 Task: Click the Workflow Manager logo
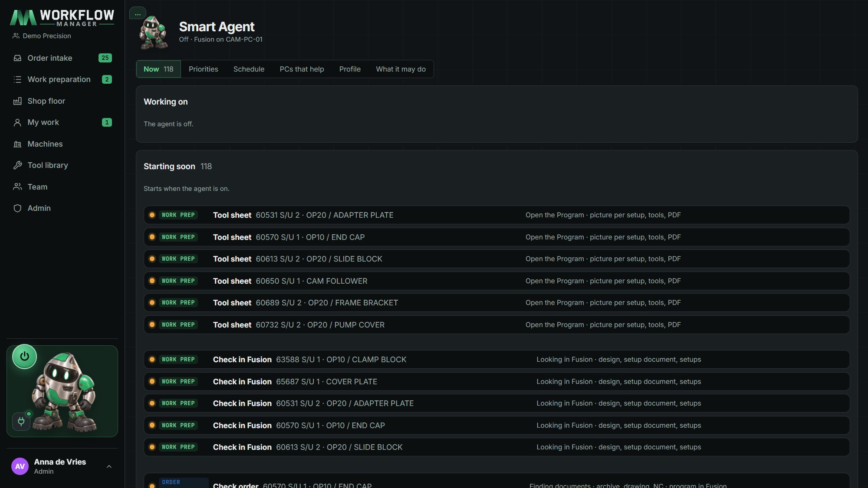point(62,18)
